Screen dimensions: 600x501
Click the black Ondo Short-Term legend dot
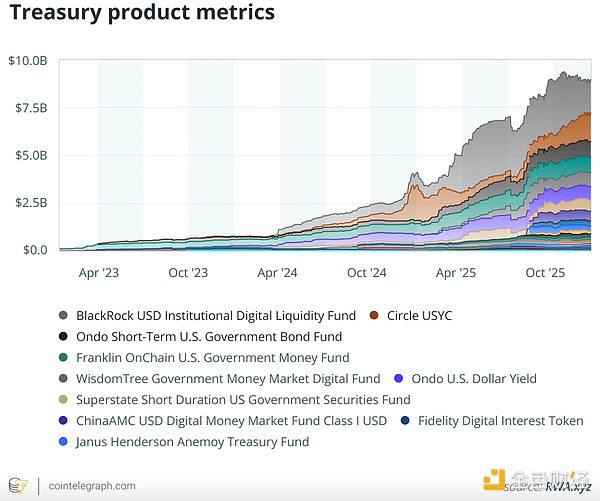64,337
